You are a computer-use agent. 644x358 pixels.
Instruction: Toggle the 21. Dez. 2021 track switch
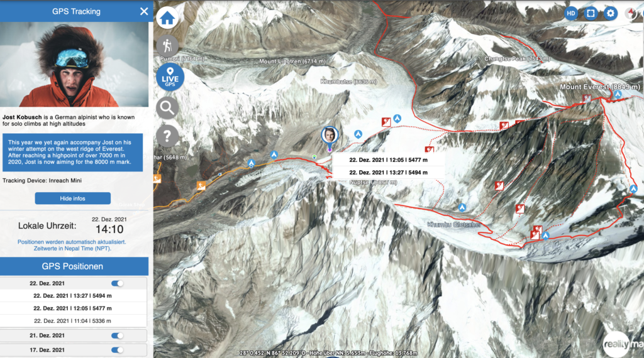(x=117, y=335)
